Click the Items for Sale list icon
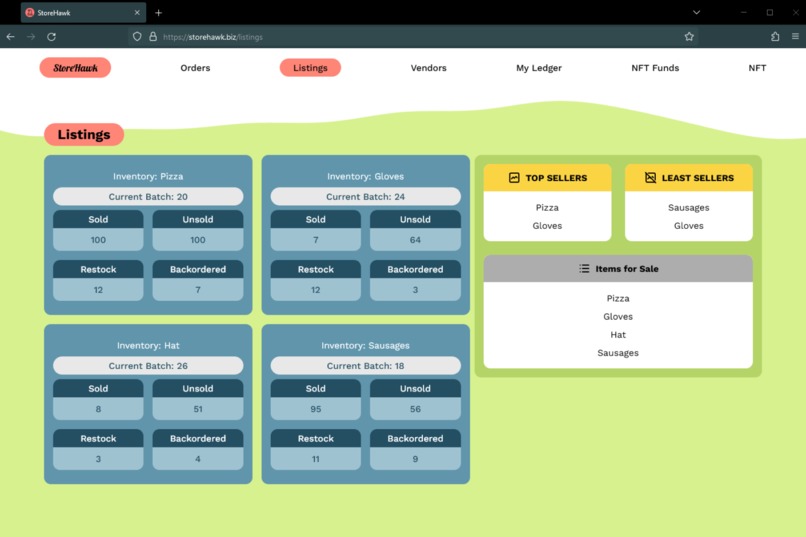Viewport: 806px width, 537px height. point(584,268)
